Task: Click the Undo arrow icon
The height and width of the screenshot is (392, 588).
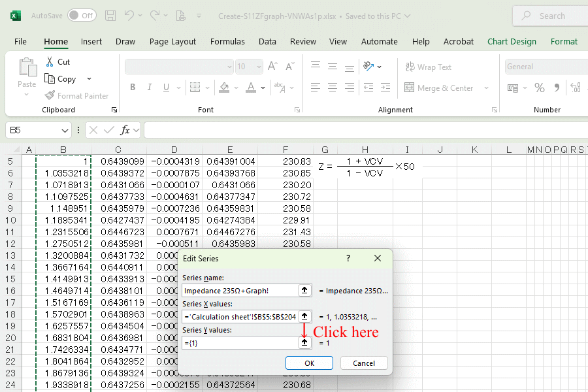Action: (x=129, y=16)
